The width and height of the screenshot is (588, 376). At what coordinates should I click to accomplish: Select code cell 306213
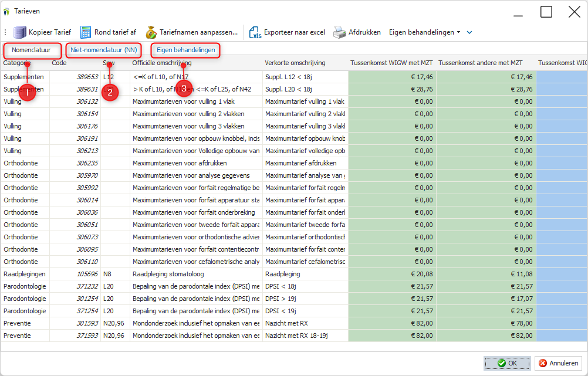(75, 151)
